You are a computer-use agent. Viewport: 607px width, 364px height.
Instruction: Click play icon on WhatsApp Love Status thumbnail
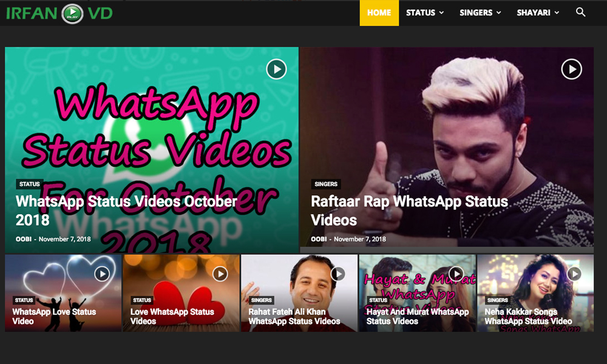[x=102, y=274]
